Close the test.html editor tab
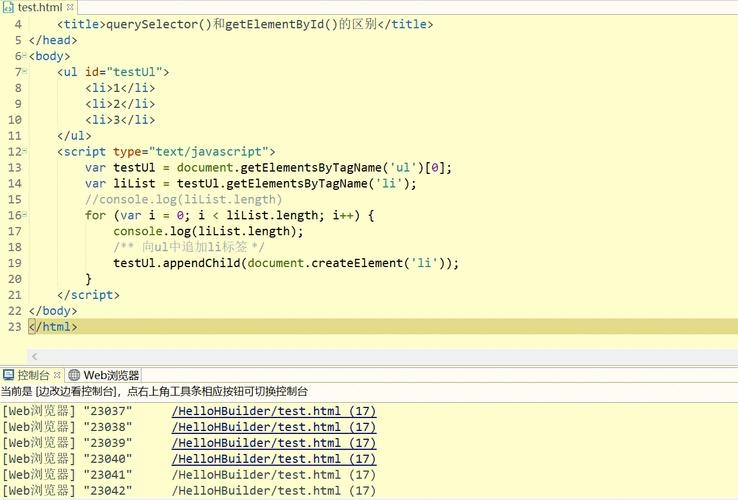 (x=70, y=7)
